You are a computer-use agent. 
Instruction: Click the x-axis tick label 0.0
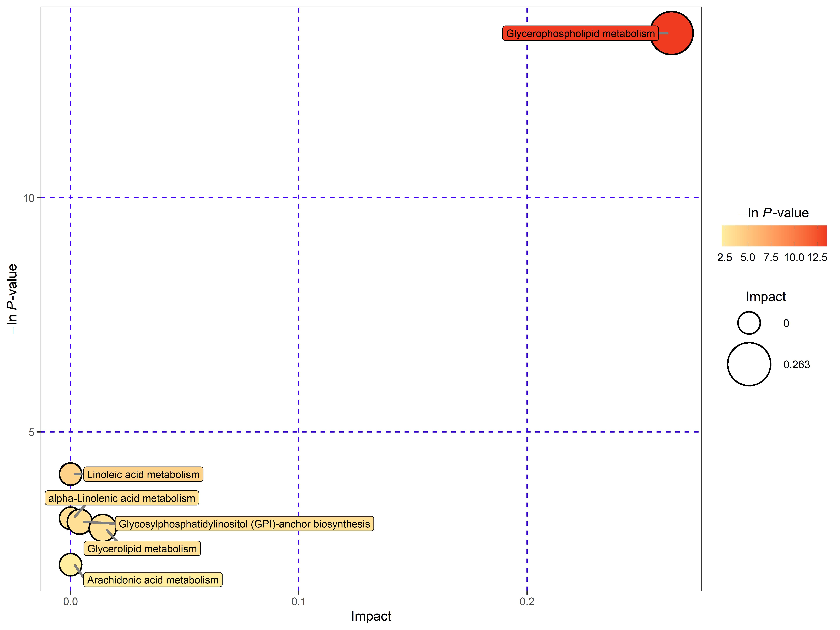click(70, 602)
